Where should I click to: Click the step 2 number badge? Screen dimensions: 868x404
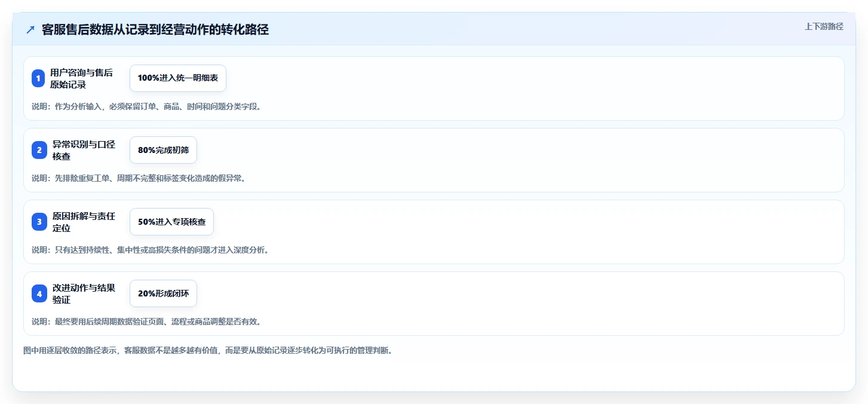[x=39, y=150]
